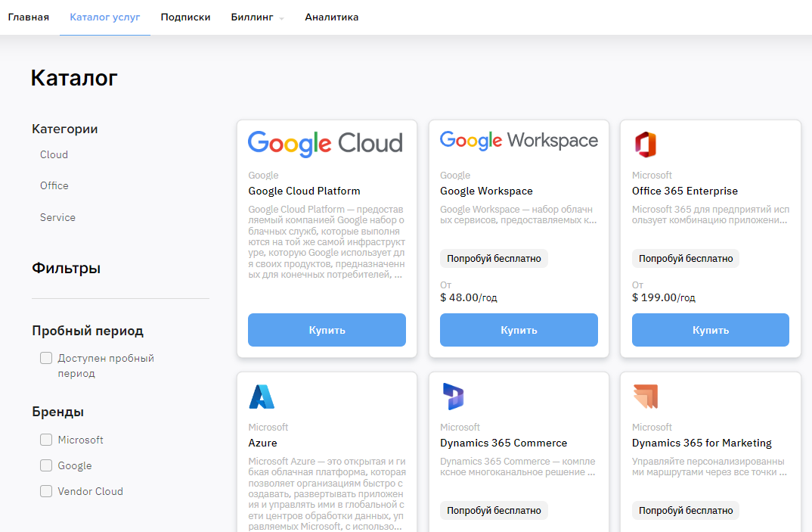Open the Аналитика tab
The width and height of the screenshot is (812, 532).
point(331,17)
